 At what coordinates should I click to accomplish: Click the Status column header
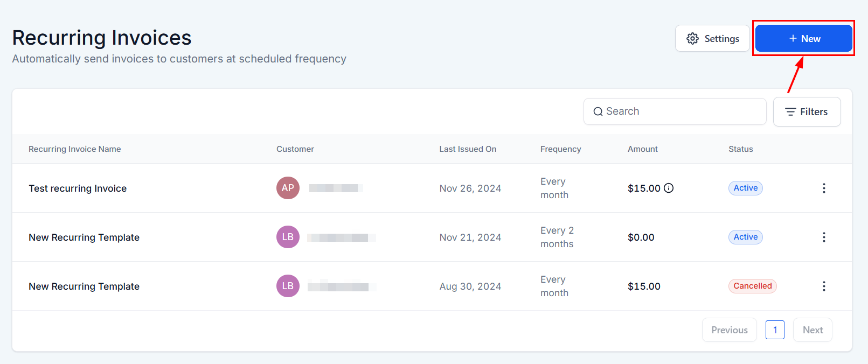740,149
